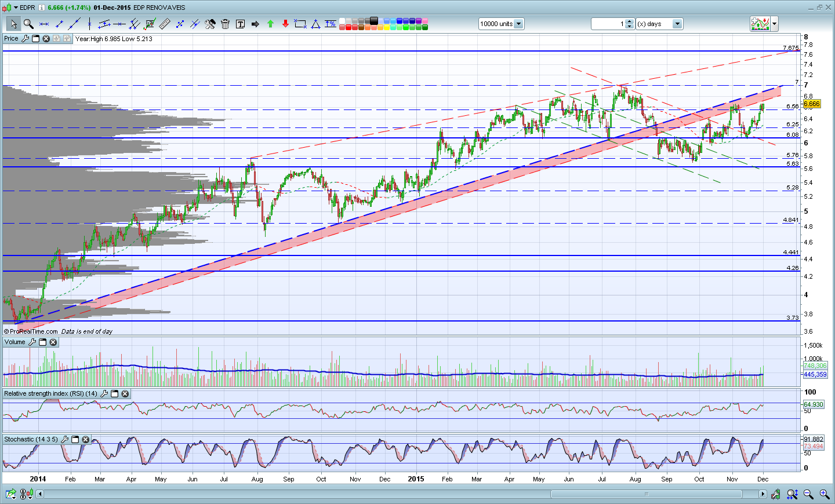Click the Price panel label
Viewport: 835px width, 504px height.
pyautogui.click(x=11, y=39)
